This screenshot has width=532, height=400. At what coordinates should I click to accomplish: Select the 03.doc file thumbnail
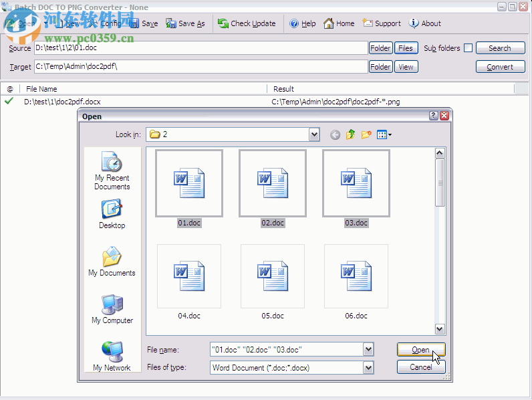(356, 183)
